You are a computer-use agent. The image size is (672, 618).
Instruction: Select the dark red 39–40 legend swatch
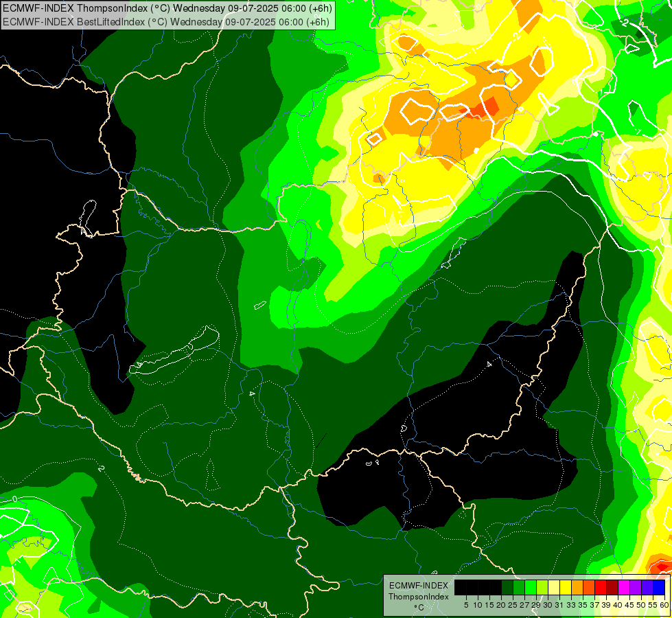point(612,587)
